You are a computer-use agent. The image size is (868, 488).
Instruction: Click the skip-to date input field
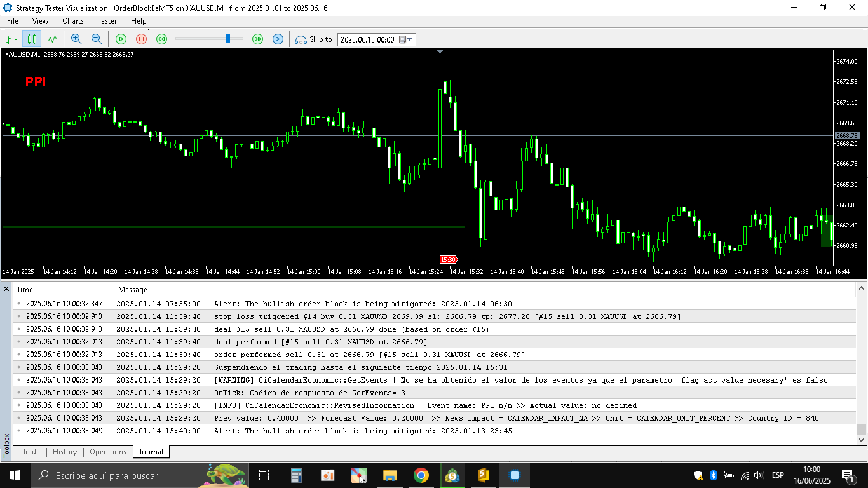[x=367, y=39]
